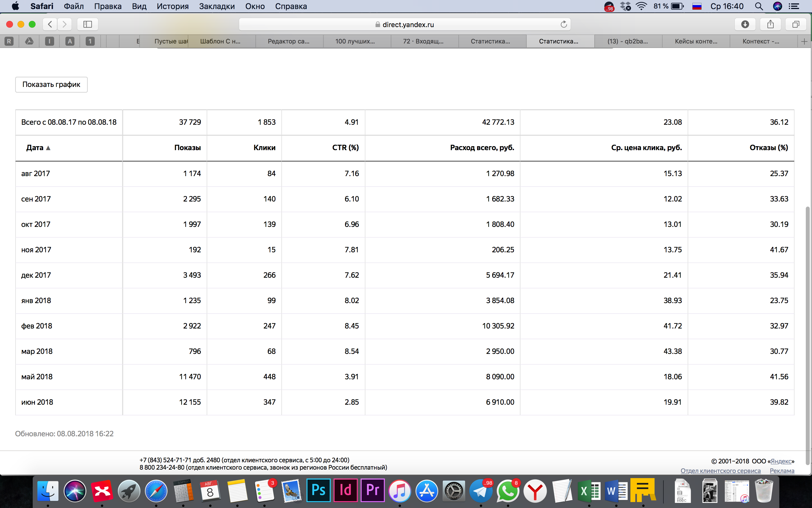Open Safari compass icon in dock

click(156, 491)
